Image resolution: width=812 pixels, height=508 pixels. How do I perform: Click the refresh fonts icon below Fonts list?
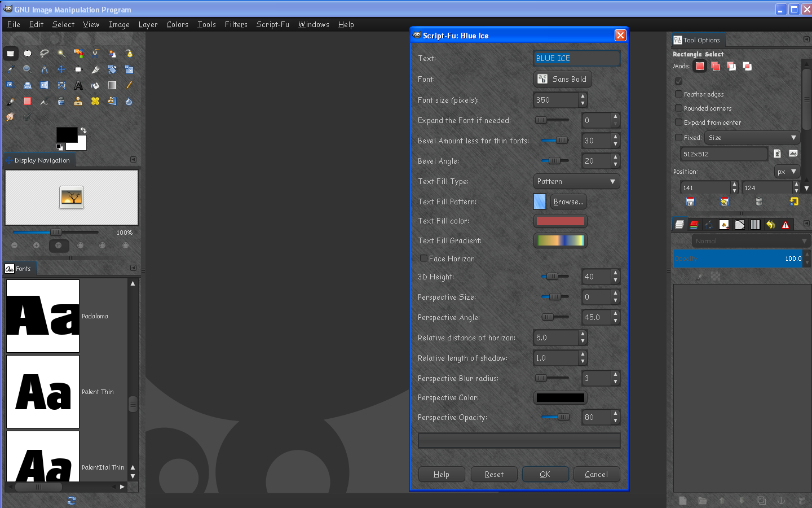pyautogui.click(x=72, y=500)
